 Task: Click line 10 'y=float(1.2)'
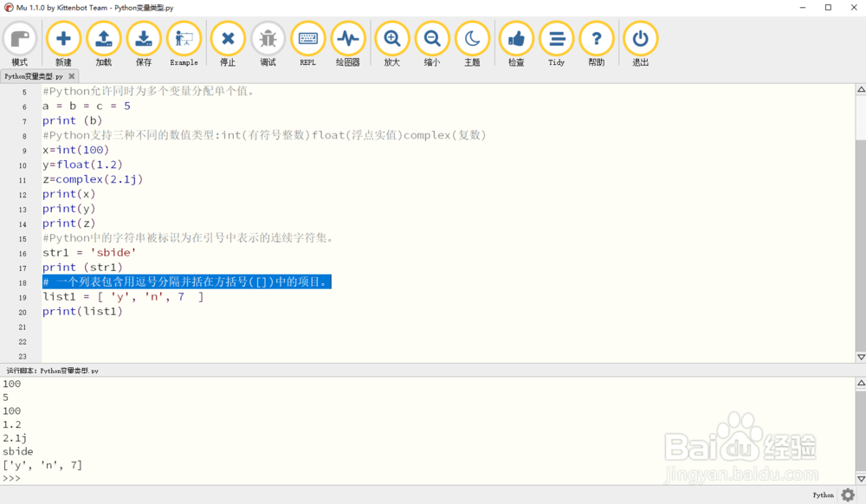(x=82, y=165)
